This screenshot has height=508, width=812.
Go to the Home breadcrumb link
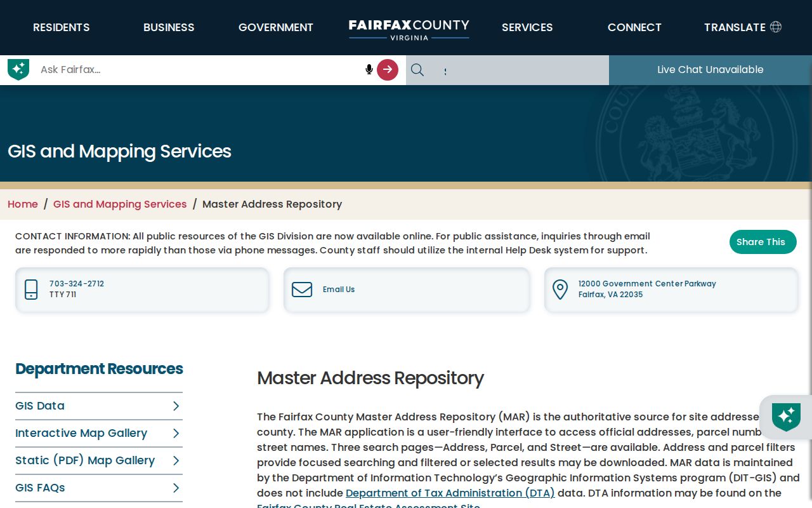pyautogui.click(x=23, y=204)
